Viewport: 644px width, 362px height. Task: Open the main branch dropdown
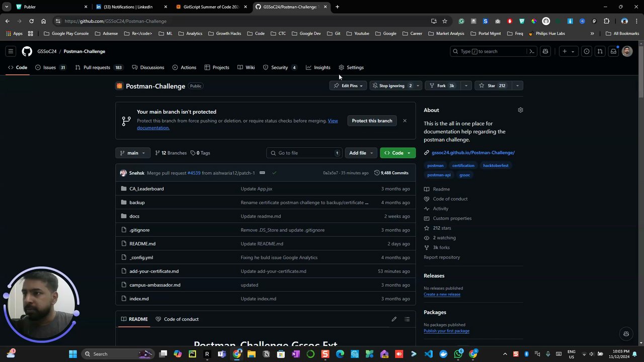coord(133,153)
